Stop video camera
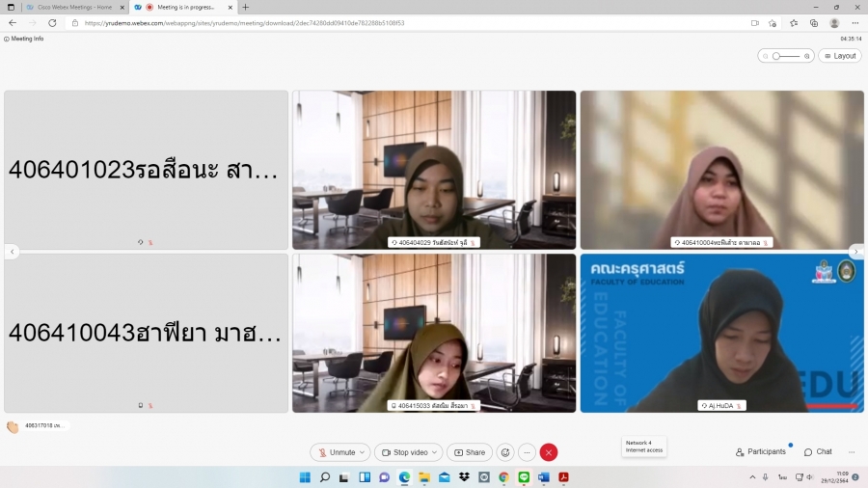868x488 pixels. point(404,452)
